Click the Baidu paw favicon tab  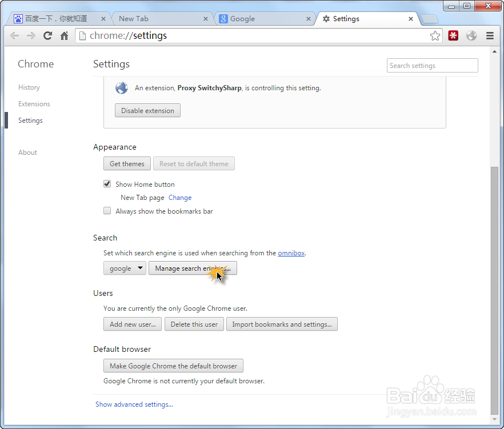tap(18, 19)
